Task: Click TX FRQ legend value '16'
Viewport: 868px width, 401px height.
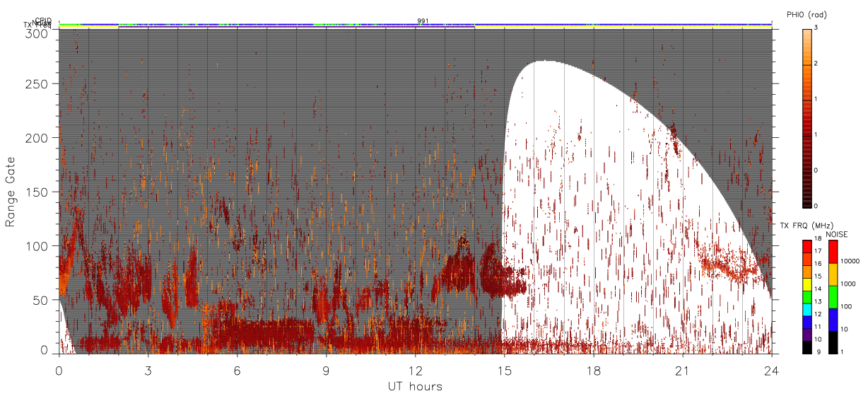Action: click(x=819, y=264)
